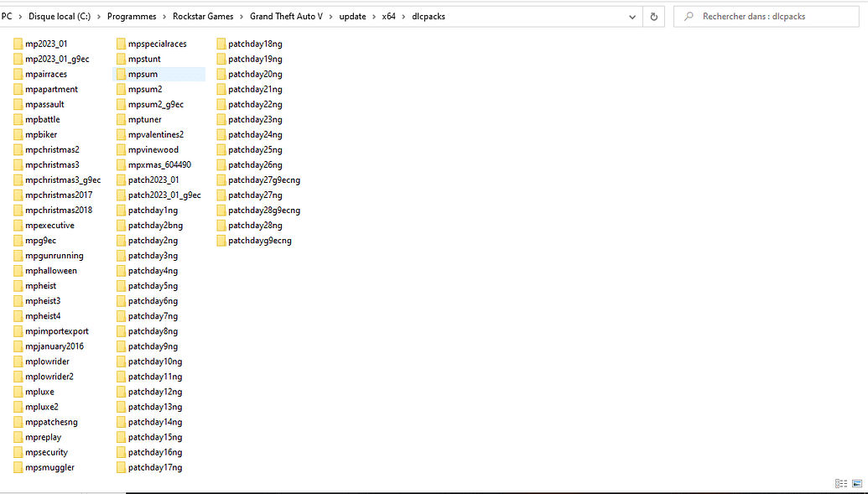Select the mpimportexport folder icon

(x=18, y=331)
